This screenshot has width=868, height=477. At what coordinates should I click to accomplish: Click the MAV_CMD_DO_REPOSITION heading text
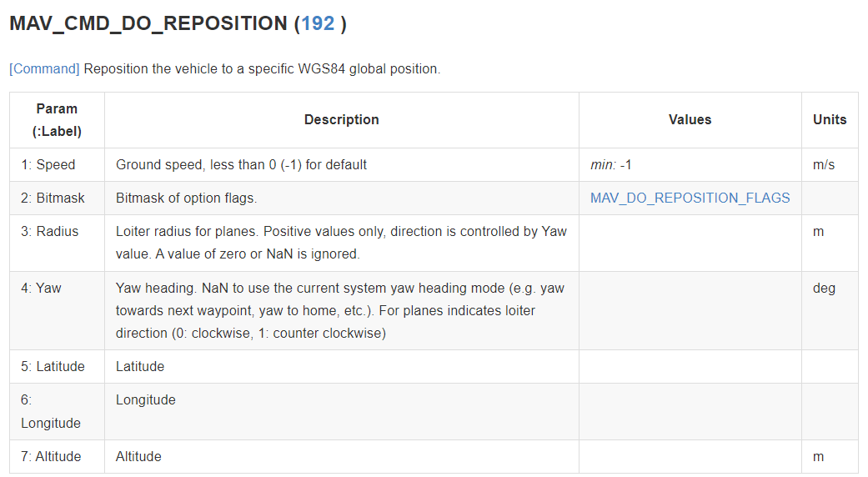(148, 23)
